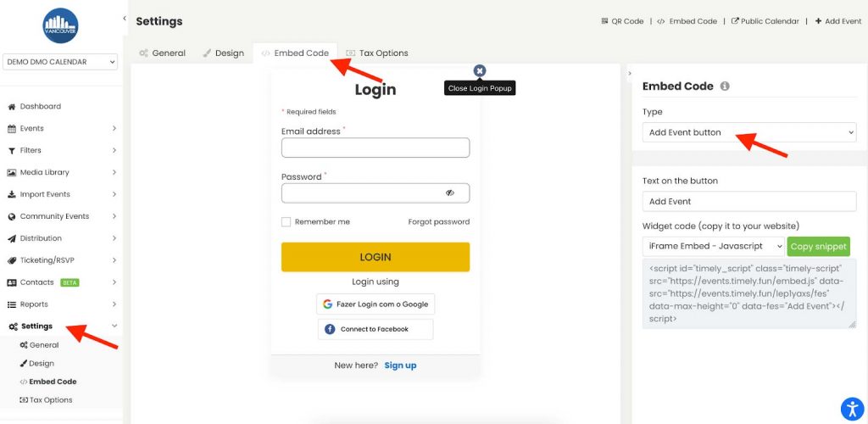Click the Dashboard home icon
The height and width of the screenshot is (424, 868).
[12, 106]
